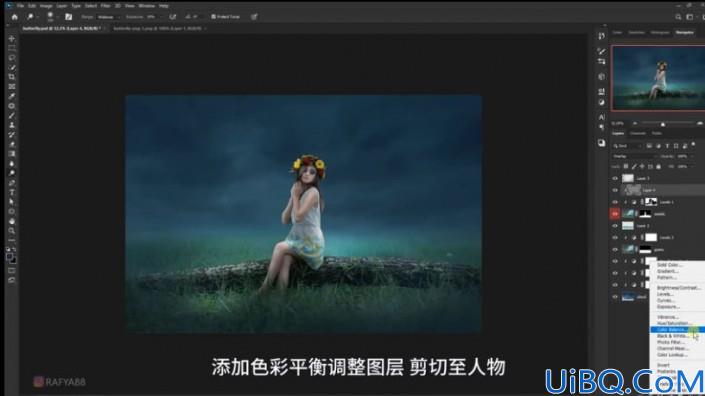Select the Hand tool
Viewport: 705px width, 396px height.
[x=12, y=221]
